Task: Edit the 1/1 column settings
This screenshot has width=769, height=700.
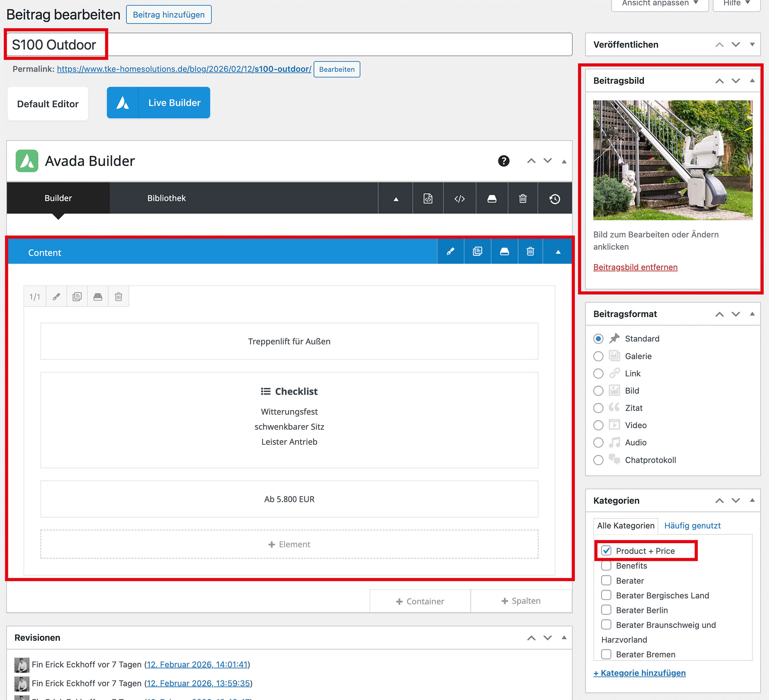Action: 57,296
